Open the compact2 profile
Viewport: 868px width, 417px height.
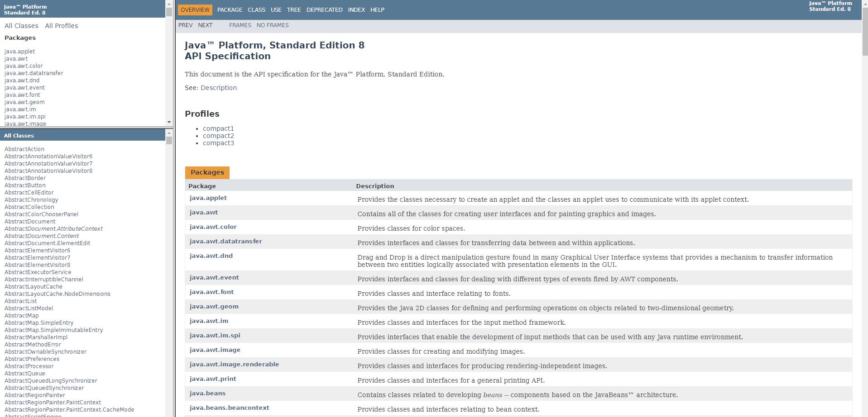click(218, 136)
